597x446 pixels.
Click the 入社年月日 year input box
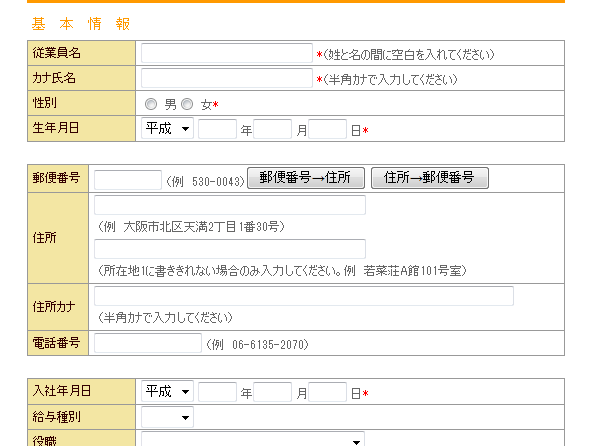point(217,392)
